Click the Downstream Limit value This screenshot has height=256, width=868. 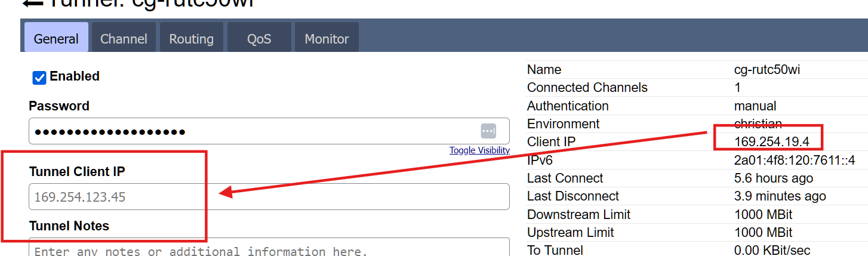pos(763,214)
